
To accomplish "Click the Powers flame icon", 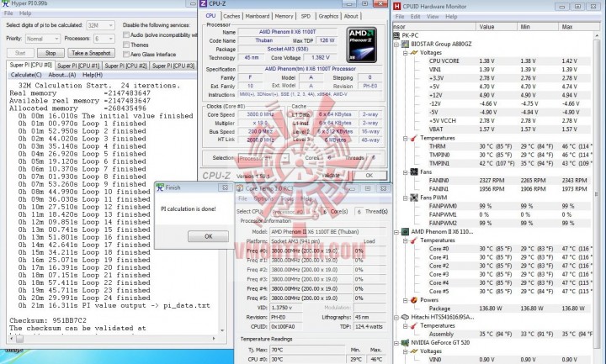I will click(x=414, y=300).
